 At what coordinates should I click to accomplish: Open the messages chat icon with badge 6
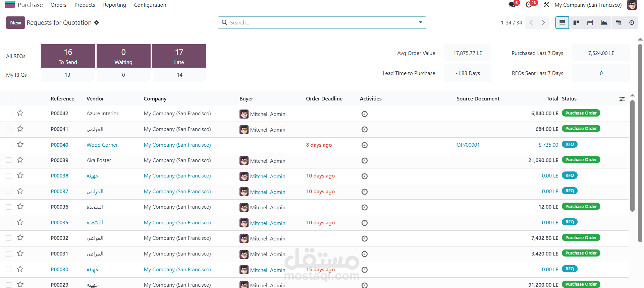click(513, 5)
